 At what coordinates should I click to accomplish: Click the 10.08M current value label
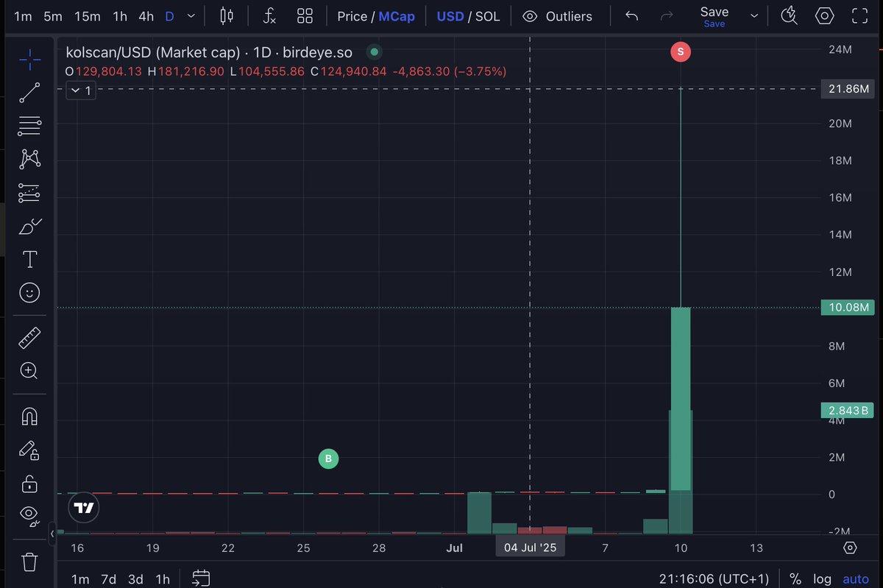pyautogui.click(x=847, y=308)
